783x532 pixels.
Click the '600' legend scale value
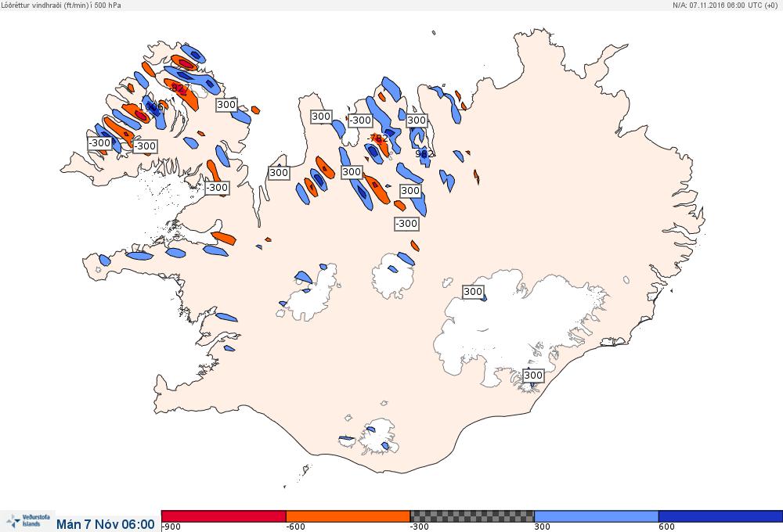pos(666,527)
